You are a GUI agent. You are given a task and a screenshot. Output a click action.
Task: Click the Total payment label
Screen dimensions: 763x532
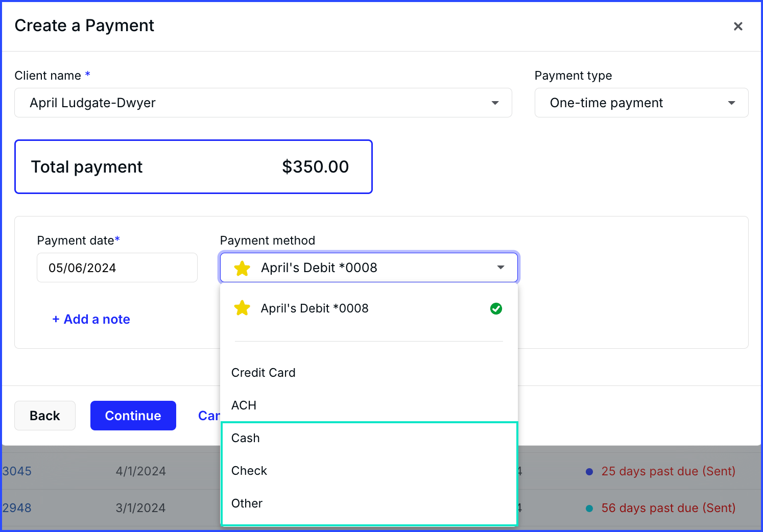pyautogui.click(x=87, y=167)
